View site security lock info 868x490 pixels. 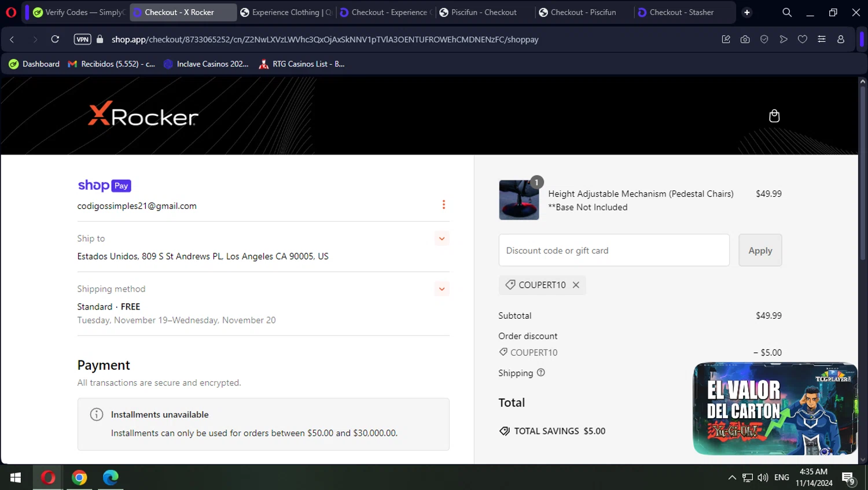click(x=100, y=39)
